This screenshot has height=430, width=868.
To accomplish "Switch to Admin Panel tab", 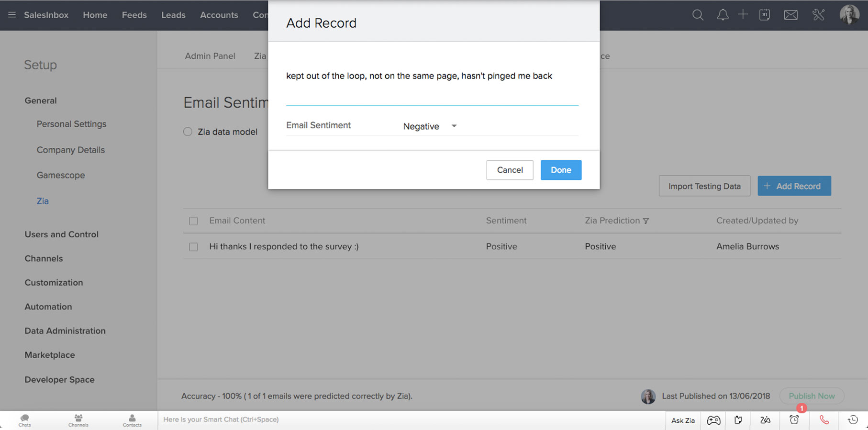I will pos(210,56).
